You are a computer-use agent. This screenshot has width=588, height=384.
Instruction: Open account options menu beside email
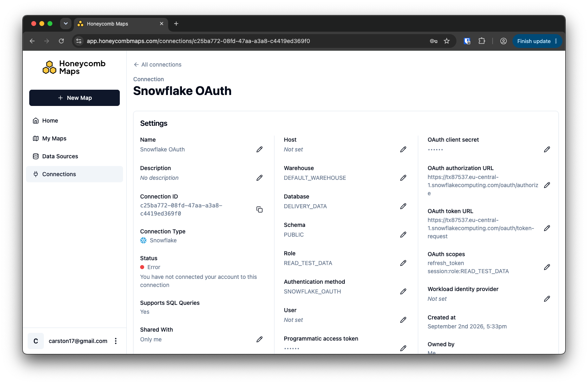[x=116, y=341]
